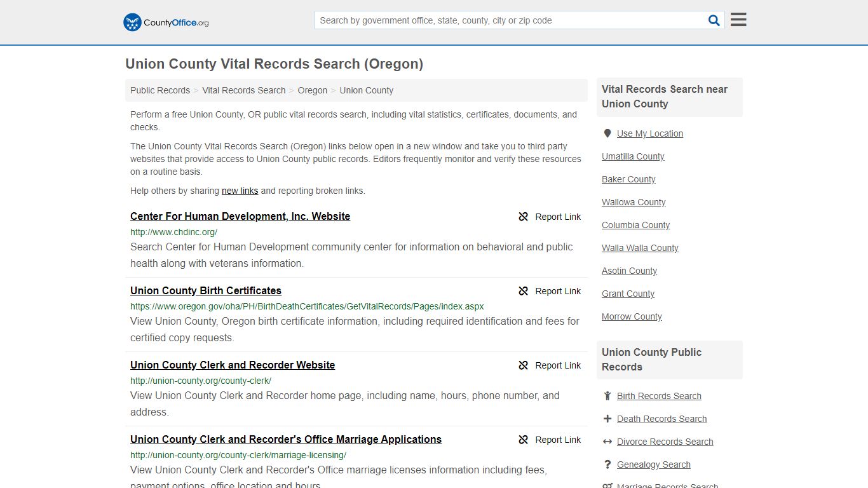Open Genealogy Search link
This screenshot has height=488, width=868.
[653, 464]
